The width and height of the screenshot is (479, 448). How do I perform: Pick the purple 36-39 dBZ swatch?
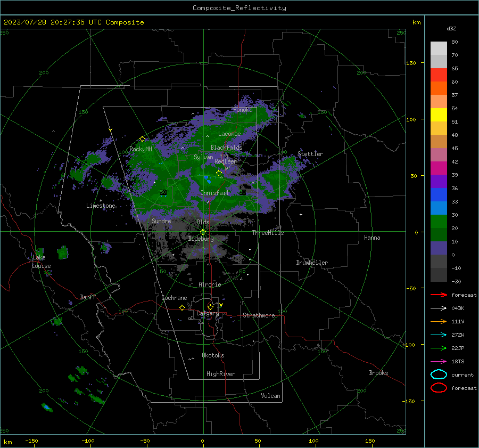tap(439, 181)
